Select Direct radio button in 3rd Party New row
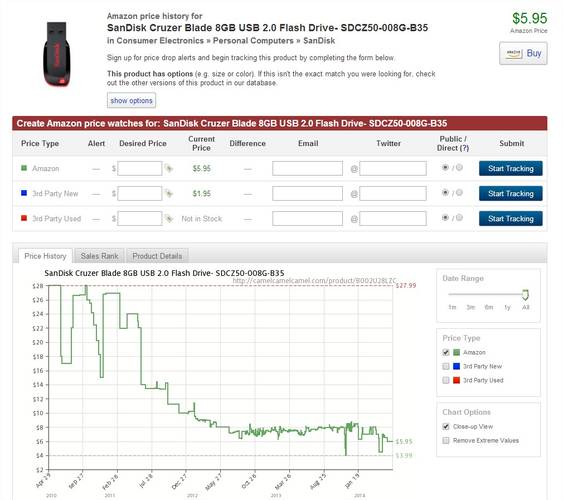The height and width of the screenshot is (500, 563). click(459, 192)
